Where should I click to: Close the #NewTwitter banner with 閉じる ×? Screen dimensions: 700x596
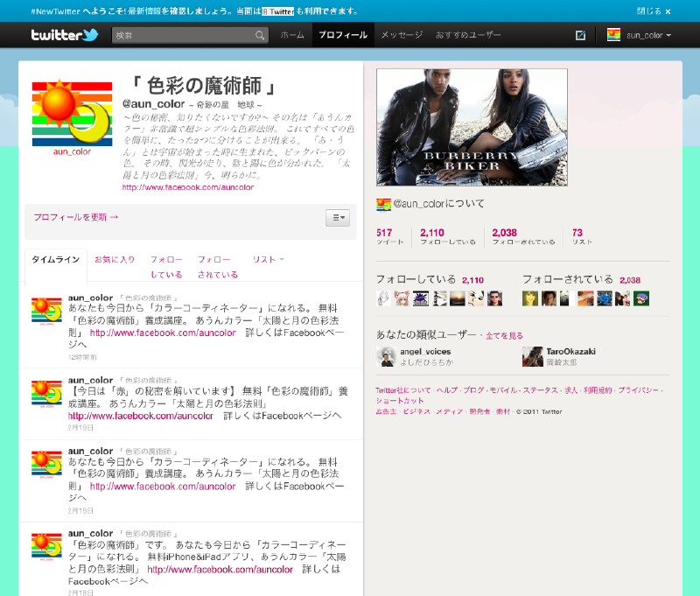pos(654,11)
